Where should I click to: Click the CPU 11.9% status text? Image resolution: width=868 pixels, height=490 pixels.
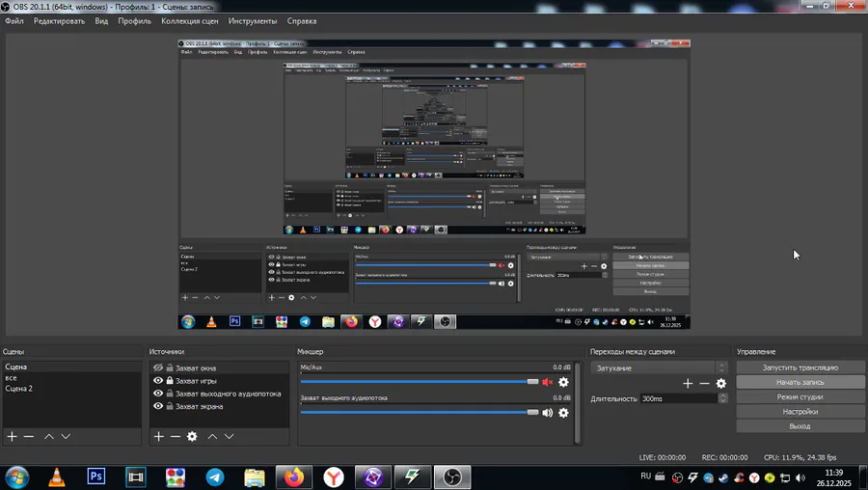(x=800, y=457)
